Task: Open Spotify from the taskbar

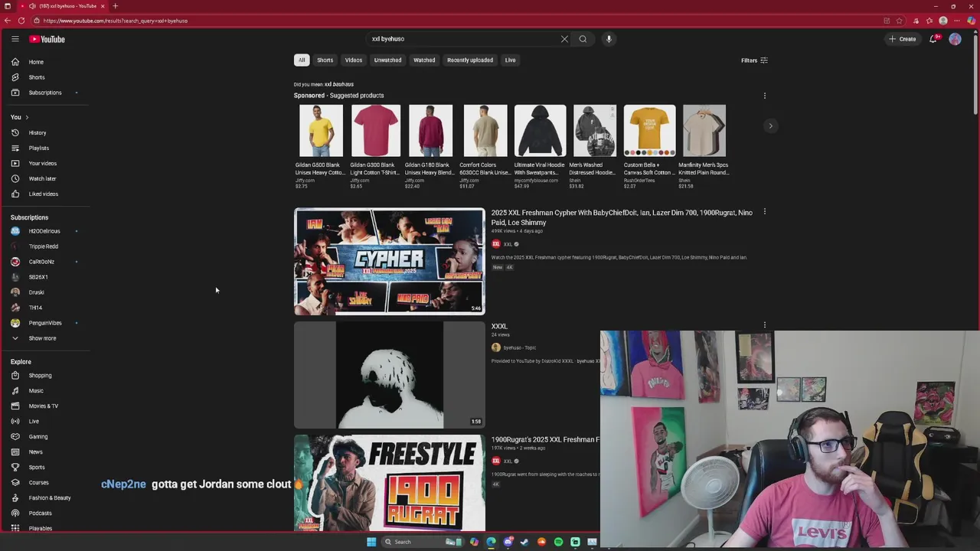Action: (x=558, y=542)
